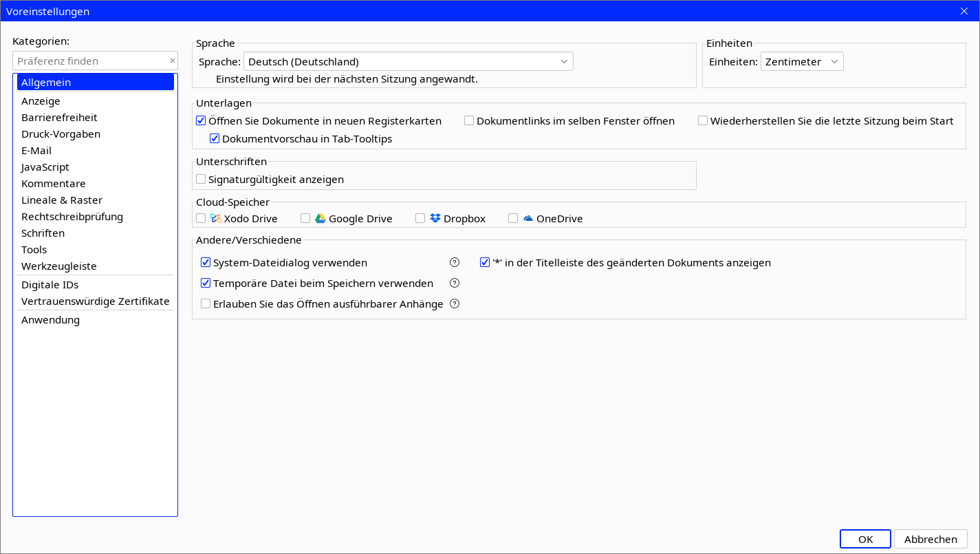Enable Wiederherstellen Sie die letzte Sitzung beim Start

[703, 120]
